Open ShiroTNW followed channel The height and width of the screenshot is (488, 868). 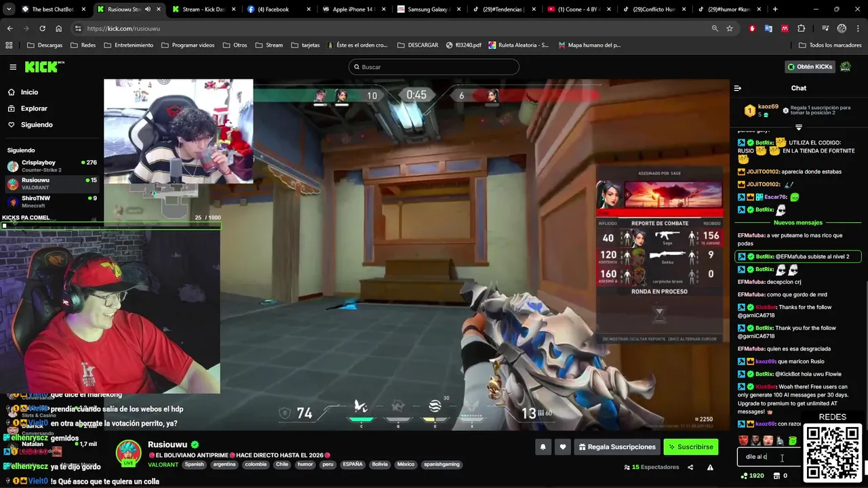(x=52, y=201)
